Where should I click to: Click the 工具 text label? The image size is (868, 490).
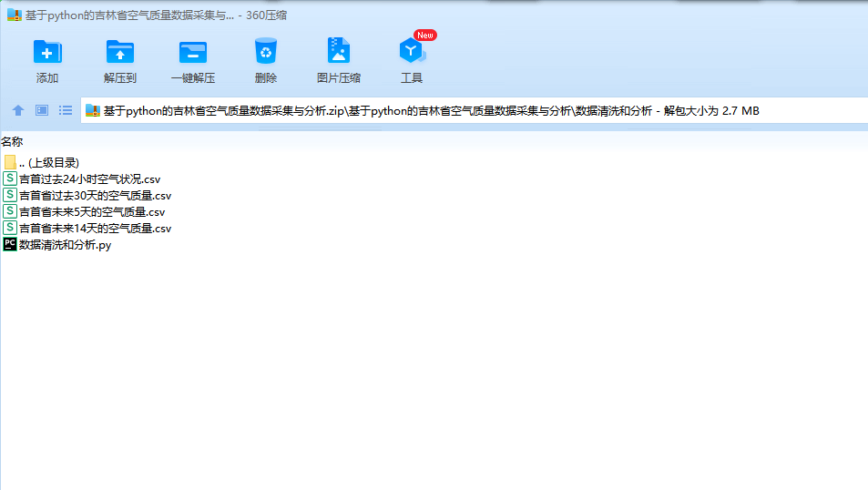pyautogui.click(x=412, y=78)
